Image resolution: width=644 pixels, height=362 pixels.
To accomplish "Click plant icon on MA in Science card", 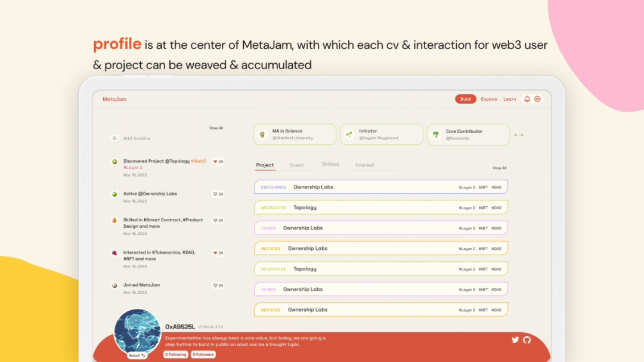I will point(262,134).
